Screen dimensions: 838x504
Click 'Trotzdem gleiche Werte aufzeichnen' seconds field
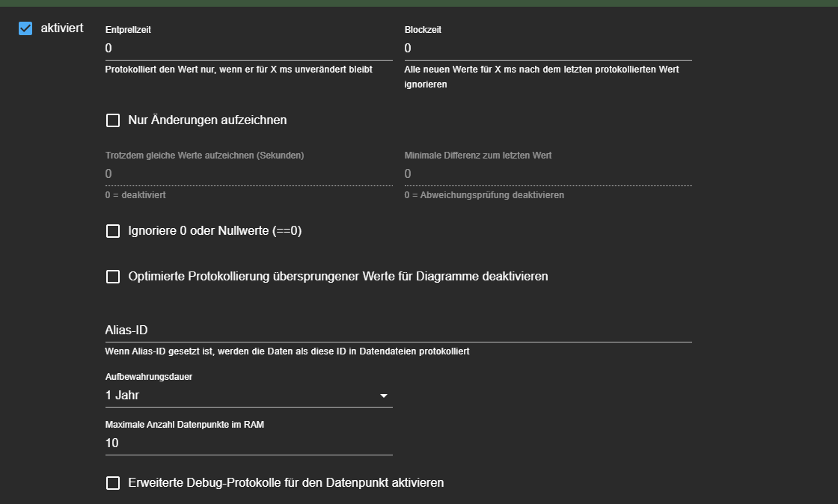(248, 173)
